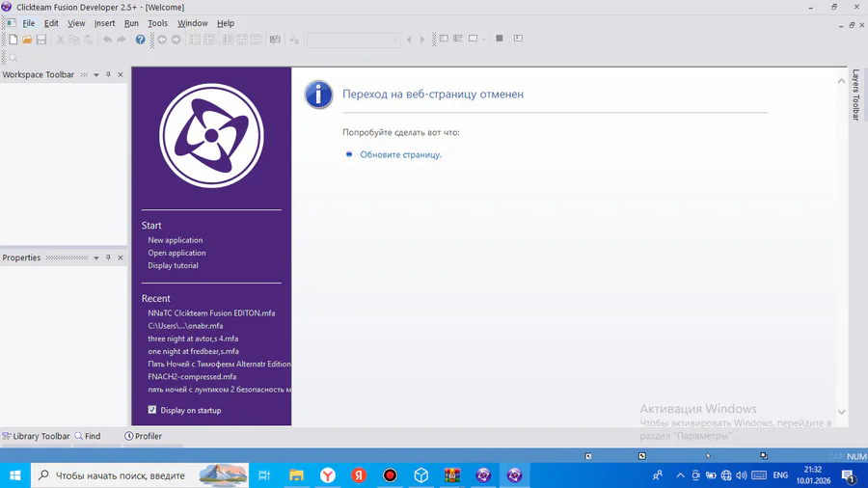868x488 pixels.
Task: Click the Windows taskbar search box
Action: 140,475
